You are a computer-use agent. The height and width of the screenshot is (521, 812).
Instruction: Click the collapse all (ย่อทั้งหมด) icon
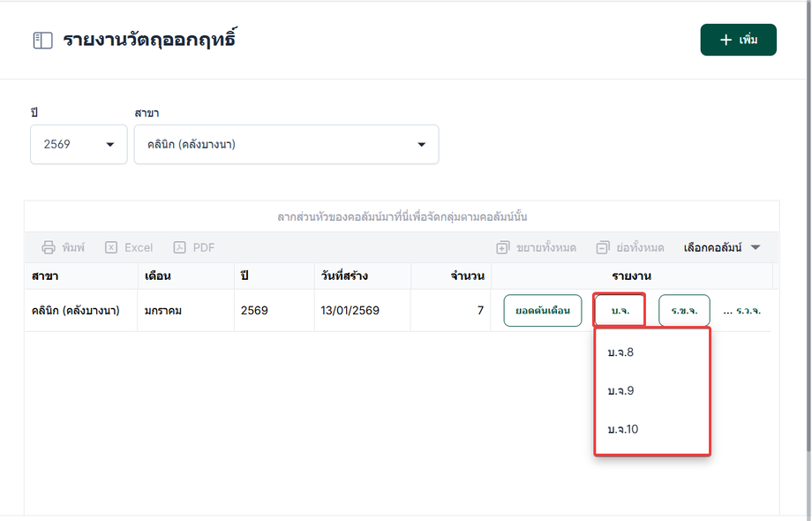tap(603, 248)
